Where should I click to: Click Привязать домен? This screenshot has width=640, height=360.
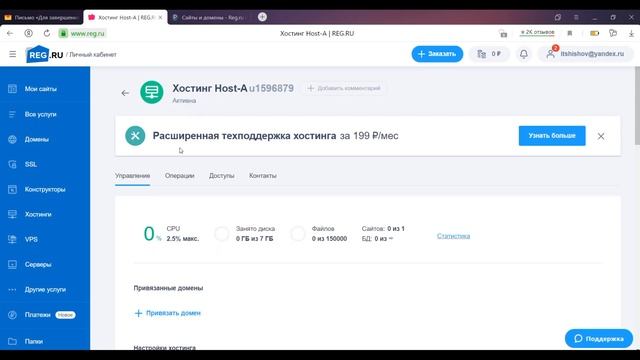[168, 313]
